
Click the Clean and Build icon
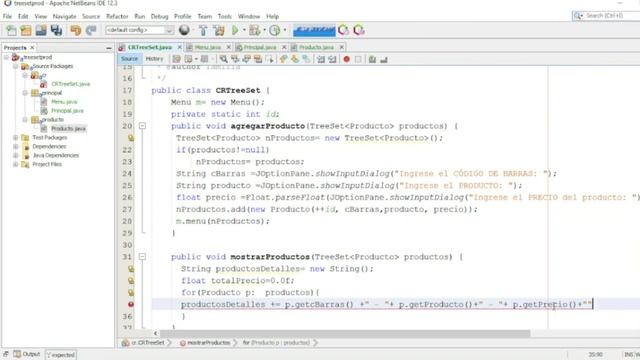(218, 30)
